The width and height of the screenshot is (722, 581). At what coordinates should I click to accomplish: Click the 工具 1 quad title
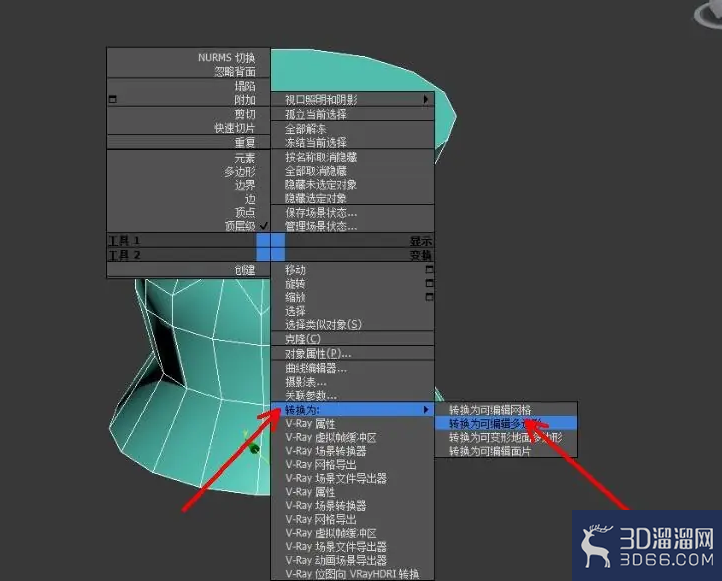pos(124,240)
